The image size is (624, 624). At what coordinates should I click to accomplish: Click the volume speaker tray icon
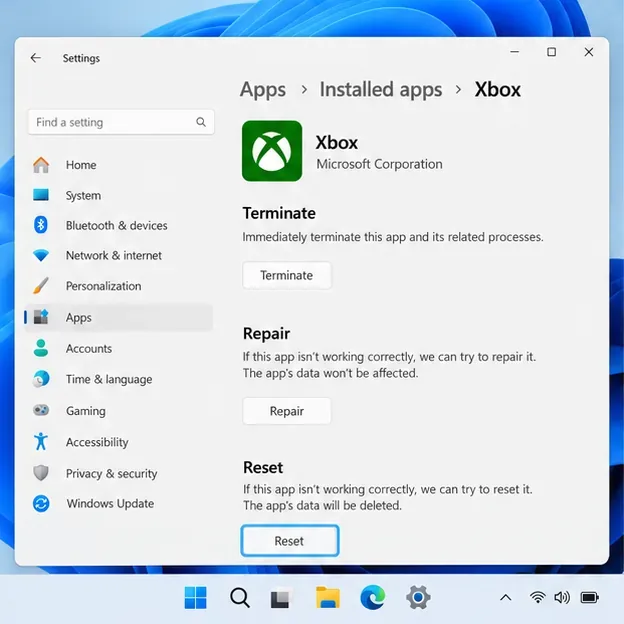pyautogui.click(x=562, y=597)
